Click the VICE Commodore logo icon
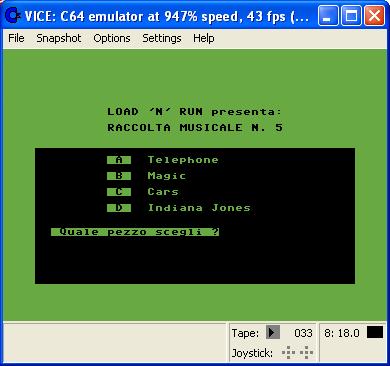390x366 pixels. tap(13, 15)
